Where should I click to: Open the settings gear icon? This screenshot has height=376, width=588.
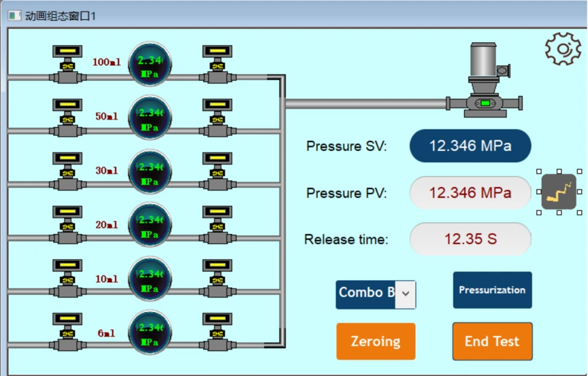point(563,49)
